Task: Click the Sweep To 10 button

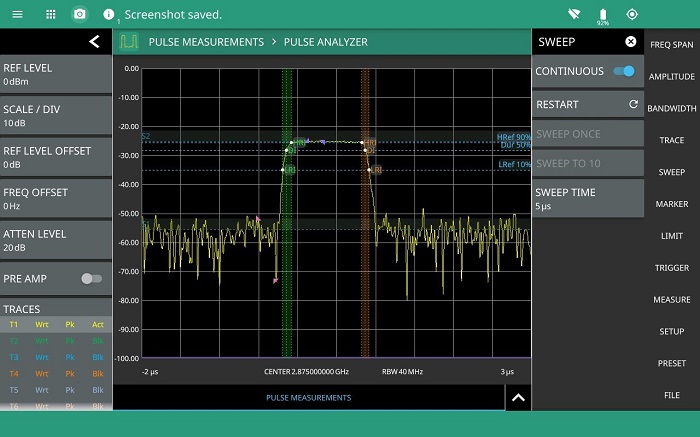Action: coord(588,163)
